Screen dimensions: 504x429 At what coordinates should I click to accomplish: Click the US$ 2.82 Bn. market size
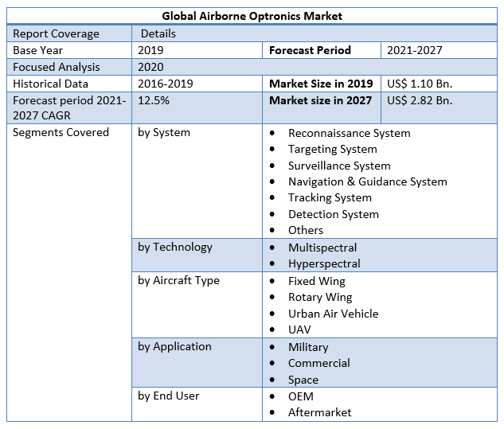click(x=419, y=100)
